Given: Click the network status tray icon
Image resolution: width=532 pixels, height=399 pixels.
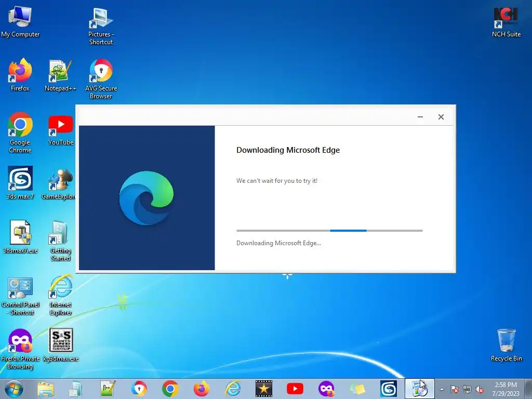Looking at the screenshot, I should point(467,389).
